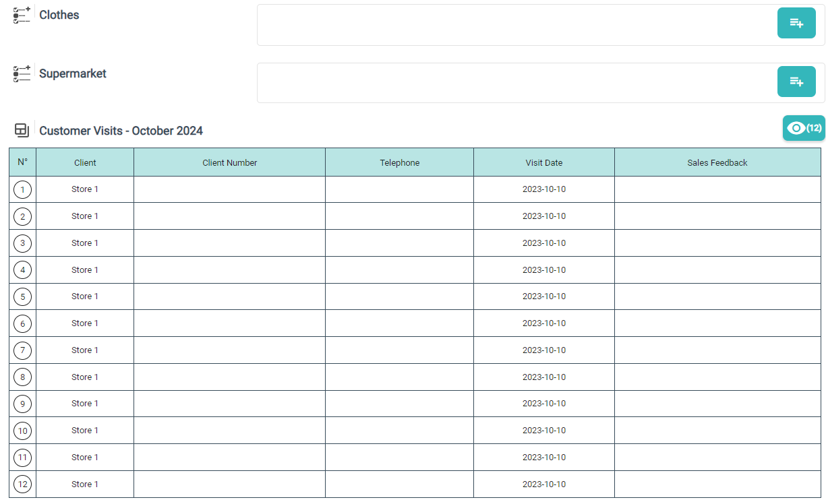Click the Sales Feedback column header

coord(717,162)
